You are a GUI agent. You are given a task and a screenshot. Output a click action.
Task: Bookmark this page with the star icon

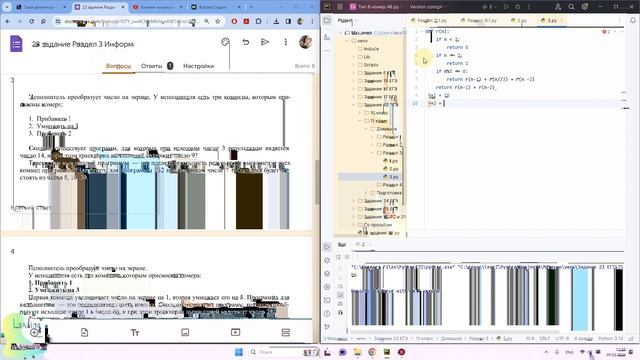point(218,21)
